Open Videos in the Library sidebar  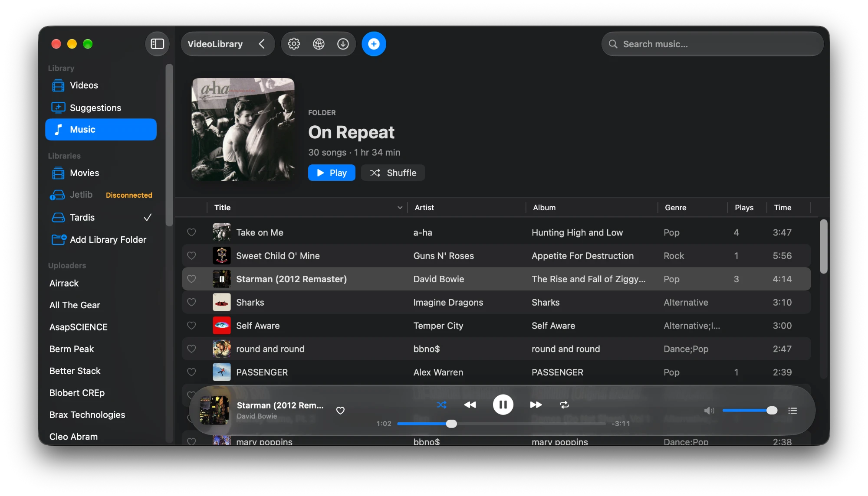coord(101,85)
